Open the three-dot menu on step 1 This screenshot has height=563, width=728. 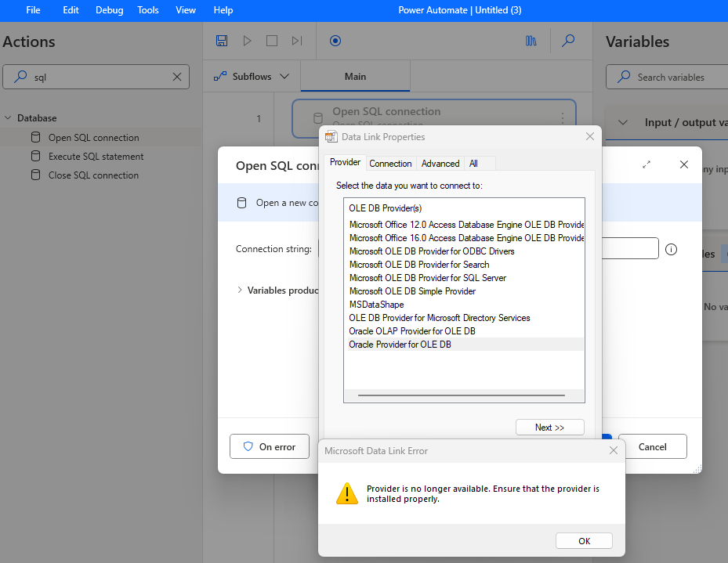tap(563, 118)
